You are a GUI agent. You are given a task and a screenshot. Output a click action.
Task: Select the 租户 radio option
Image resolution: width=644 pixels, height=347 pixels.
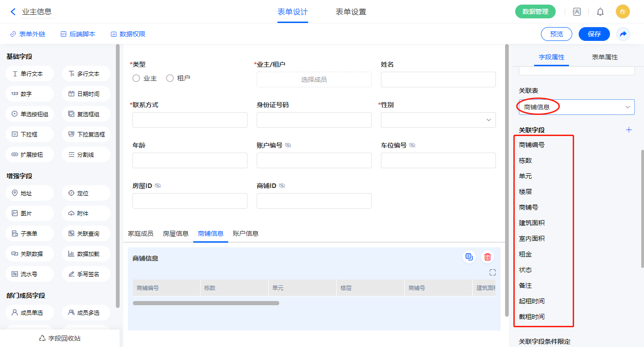(170, 79)
